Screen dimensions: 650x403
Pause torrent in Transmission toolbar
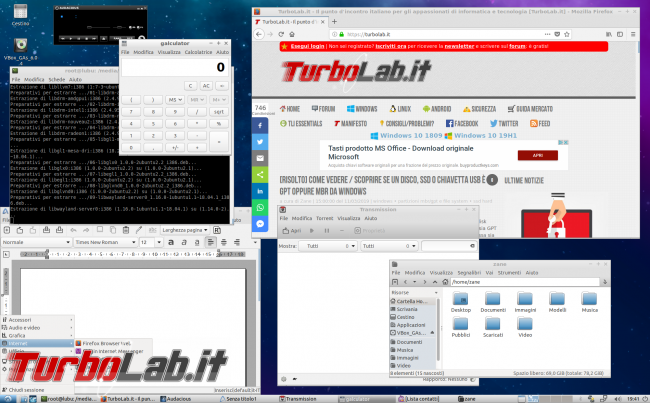click(327, 231)
